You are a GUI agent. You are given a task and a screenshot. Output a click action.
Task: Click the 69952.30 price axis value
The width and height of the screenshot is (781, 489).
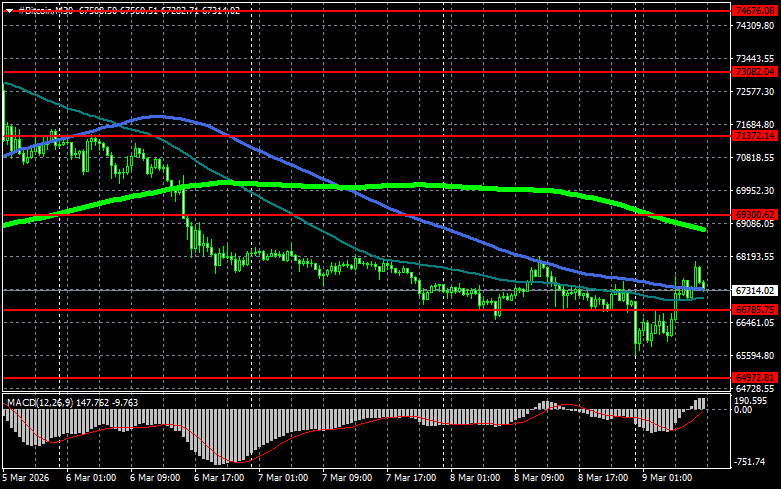(755, 190)
